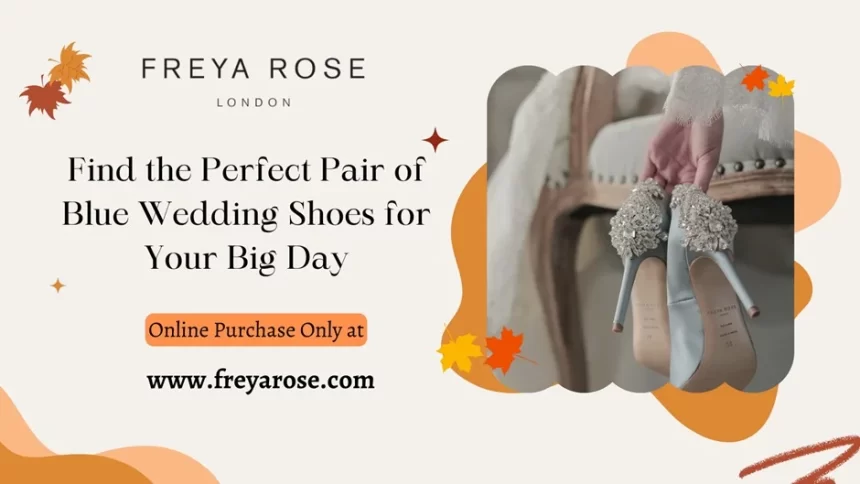Viewport: 860px width, 484px height.
Task: Click the Blue Wedding Shoes headline line
Action: 246,213
